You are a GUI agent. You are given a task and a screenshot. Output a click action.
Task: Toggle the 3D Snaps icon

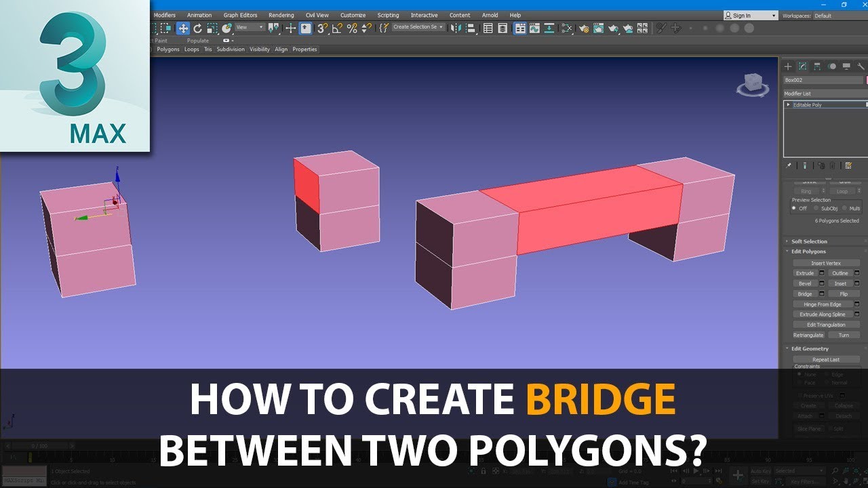[321, 28]
